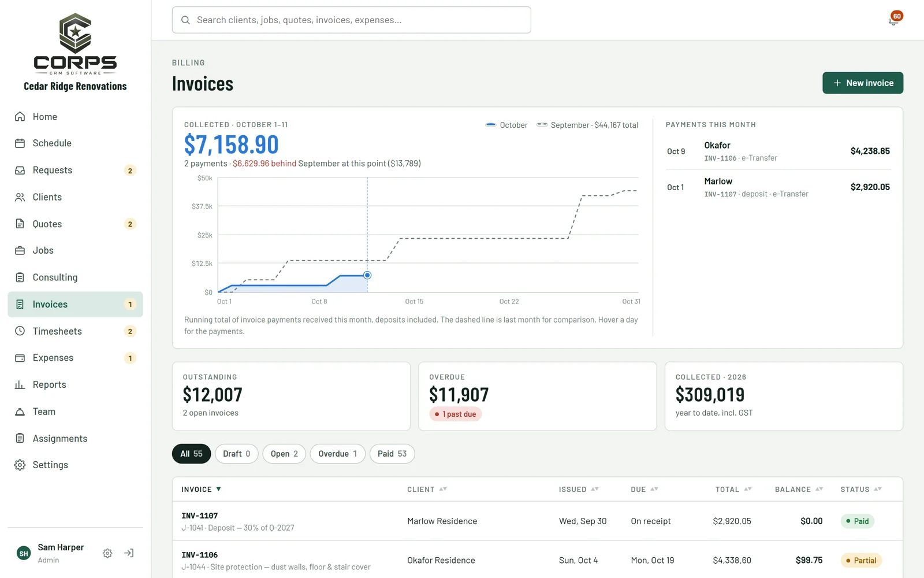Click the Expenses badge showing 1

(x=130, y=358)
